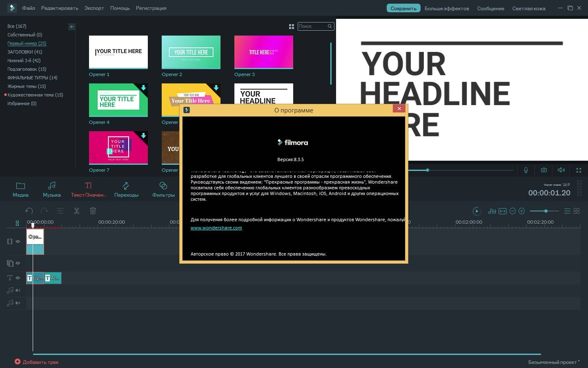Click the Filmora logo in top bar

click(x=12, y=8)
